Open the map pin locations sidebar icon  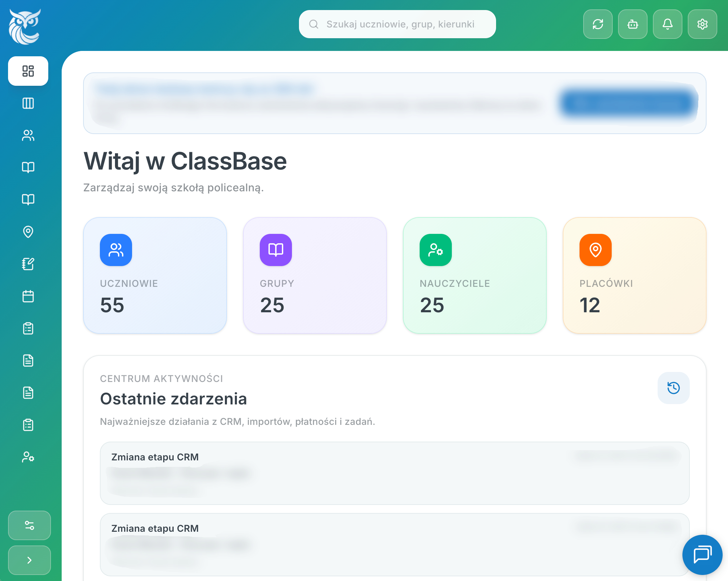(28, 232)
